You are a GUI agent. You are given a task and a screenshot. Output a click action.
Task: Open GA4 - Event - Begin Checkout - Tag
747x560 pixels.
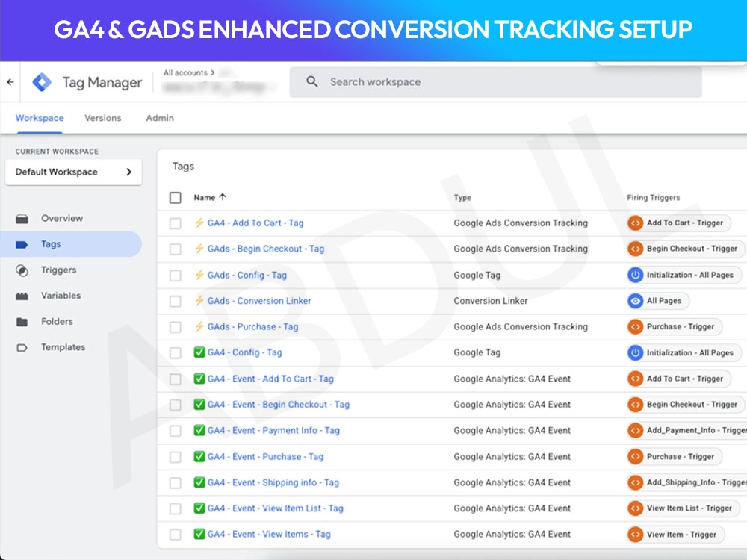278,404
